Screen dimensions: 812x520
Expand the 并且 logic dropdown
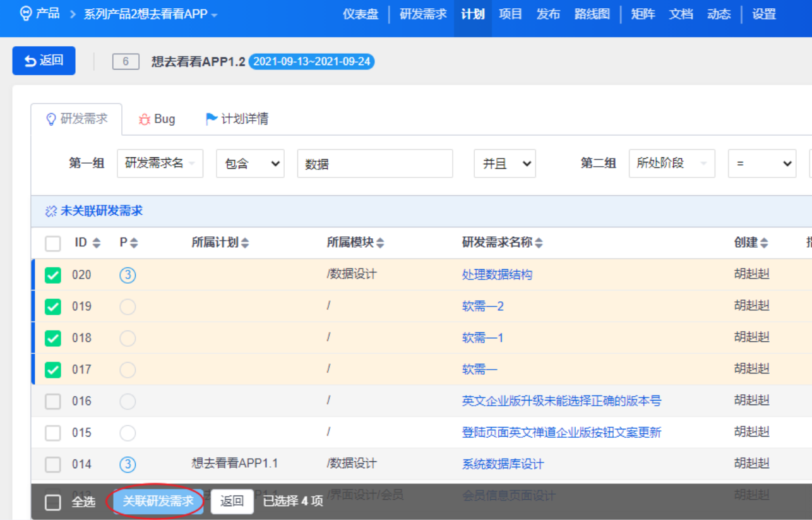pyautogui.click(x=505, y=164)
